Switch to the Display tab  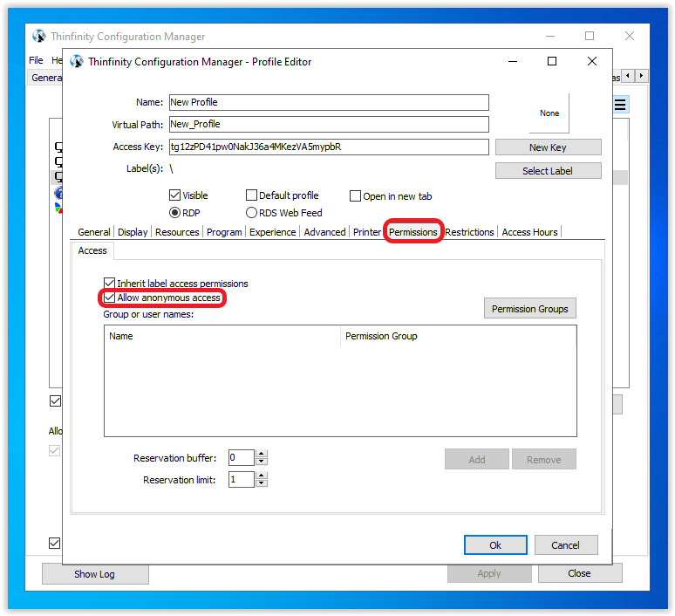click(x=133, y=232)
